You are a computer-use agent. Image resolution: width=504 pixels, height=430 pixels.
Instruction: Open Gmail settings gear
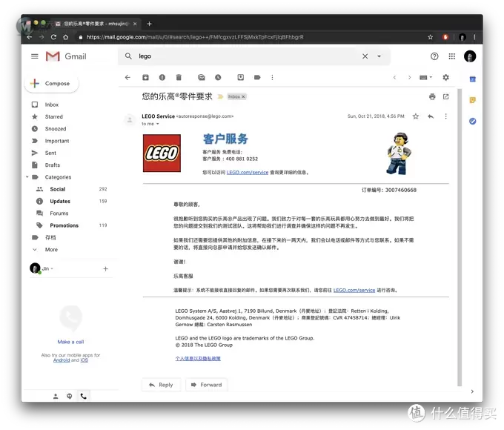[x=446, y=78]
